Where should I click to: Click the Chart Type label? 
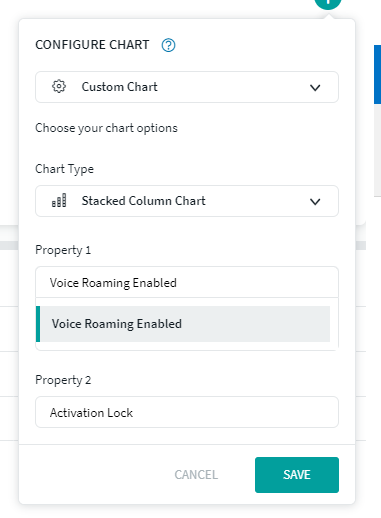point(64,169)
